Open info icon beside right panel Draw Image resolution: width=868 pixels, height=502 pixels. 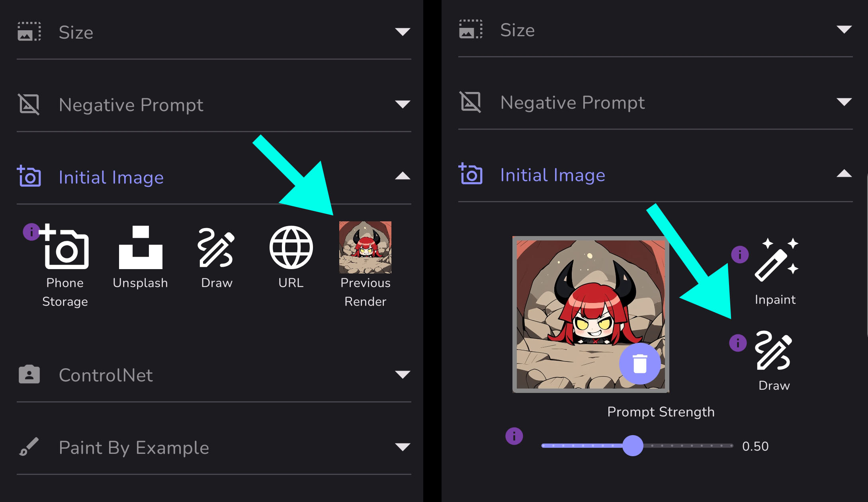pos(738,343)
